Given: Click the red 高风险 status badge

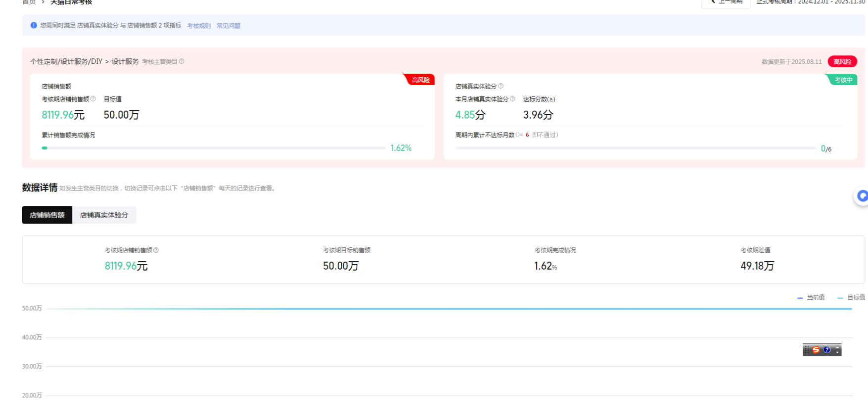Looking at the screenshot, I should pyautogui.click(x=842, y=62).
